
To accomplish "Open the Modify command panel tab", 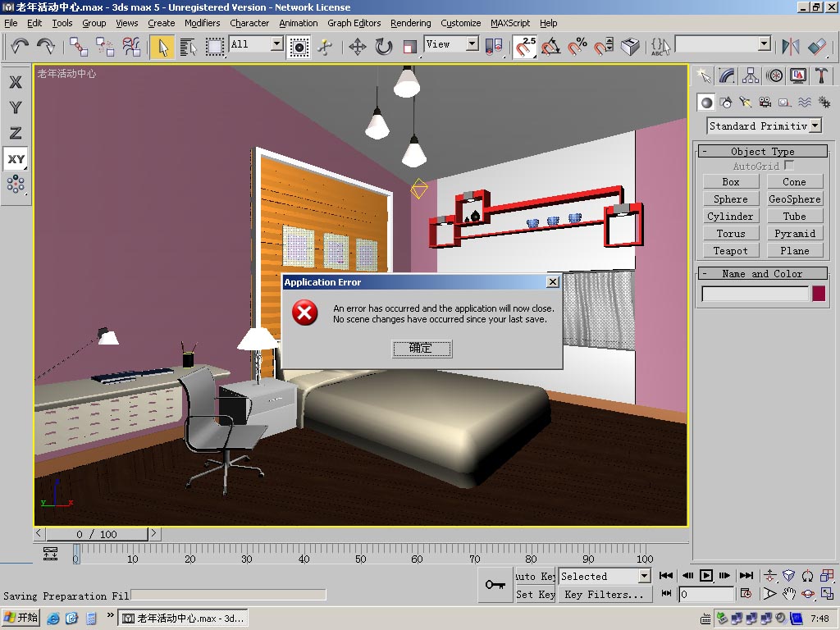I will click(727, 75).
